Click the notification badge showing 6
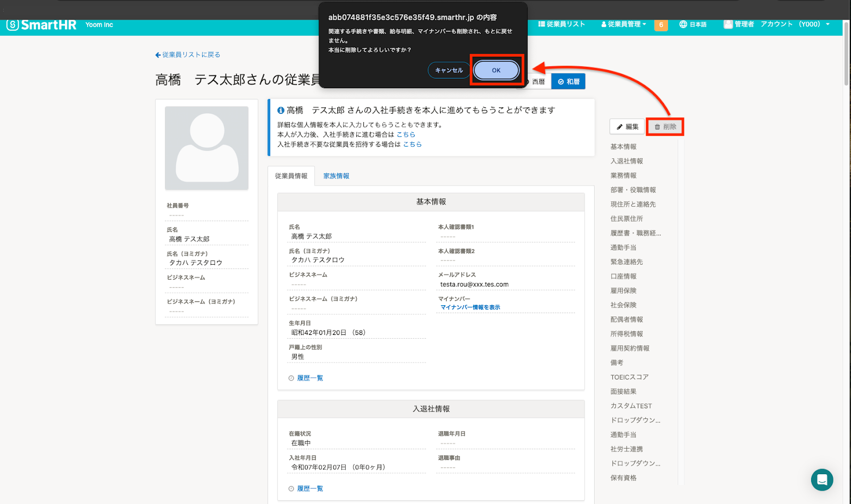Image resolution: width=851 pixels, height=504 pixels. tap(661, 25)
